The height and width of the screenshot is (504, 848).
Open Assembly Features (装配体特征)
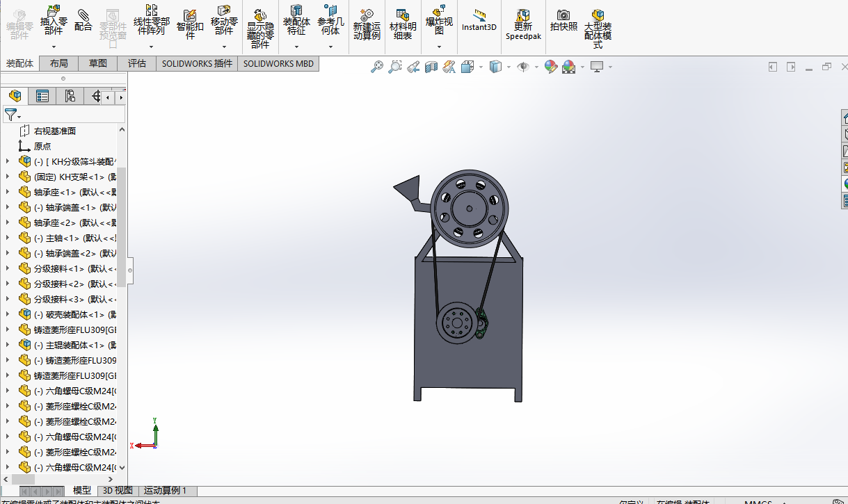pos(296,21)
